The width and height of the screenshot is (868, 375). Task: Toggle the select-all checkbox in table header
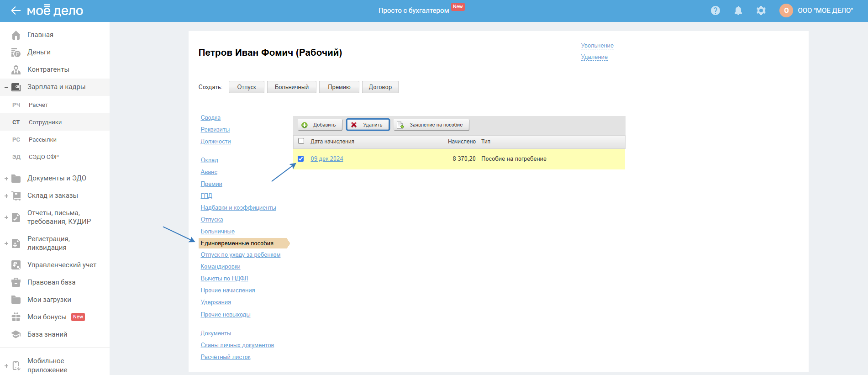[301, 141]
